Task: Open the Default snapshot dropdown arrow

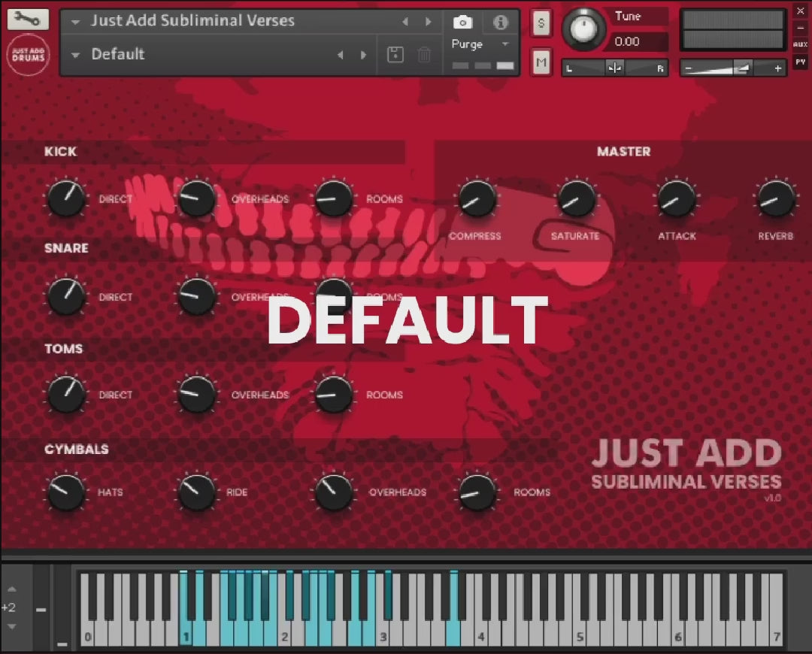Action: 76,55
